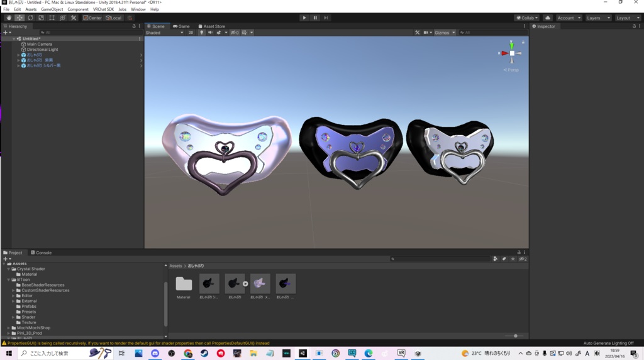Switch to the Game tab
This screenshot has height=360, width=644.
181,26
